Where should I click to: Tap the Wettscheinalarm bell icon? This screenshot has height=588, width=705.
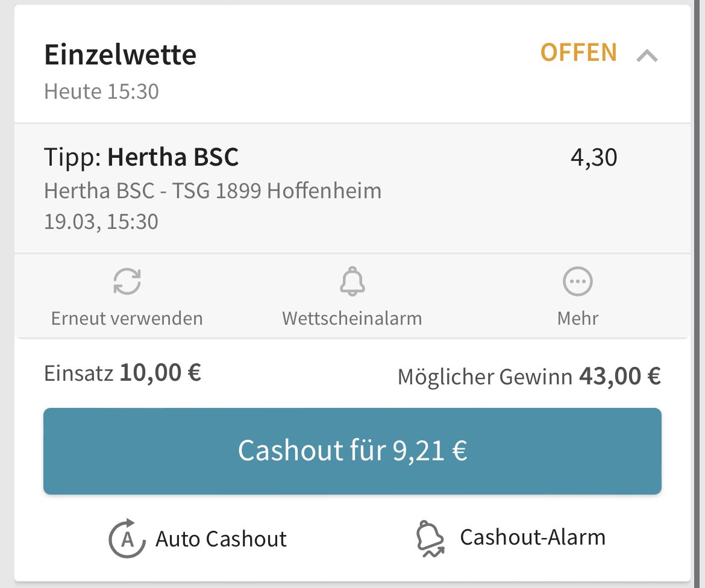click(352, 281)
